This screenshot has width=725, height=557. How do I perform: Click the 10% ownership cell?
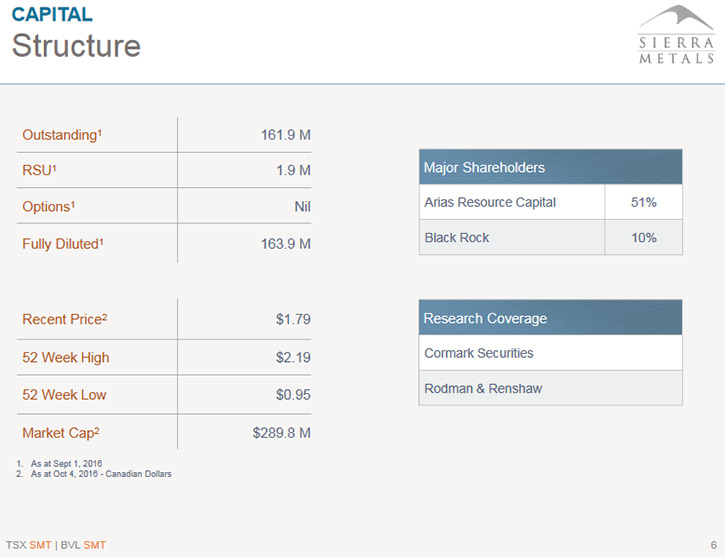click(x=644, y=237)
